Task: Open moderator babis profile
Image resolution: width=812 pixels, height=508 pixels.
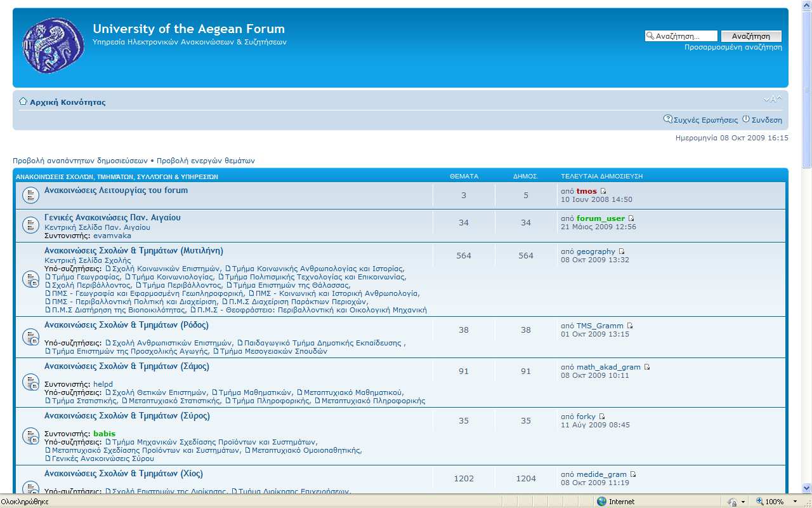Action: (104, 434)
